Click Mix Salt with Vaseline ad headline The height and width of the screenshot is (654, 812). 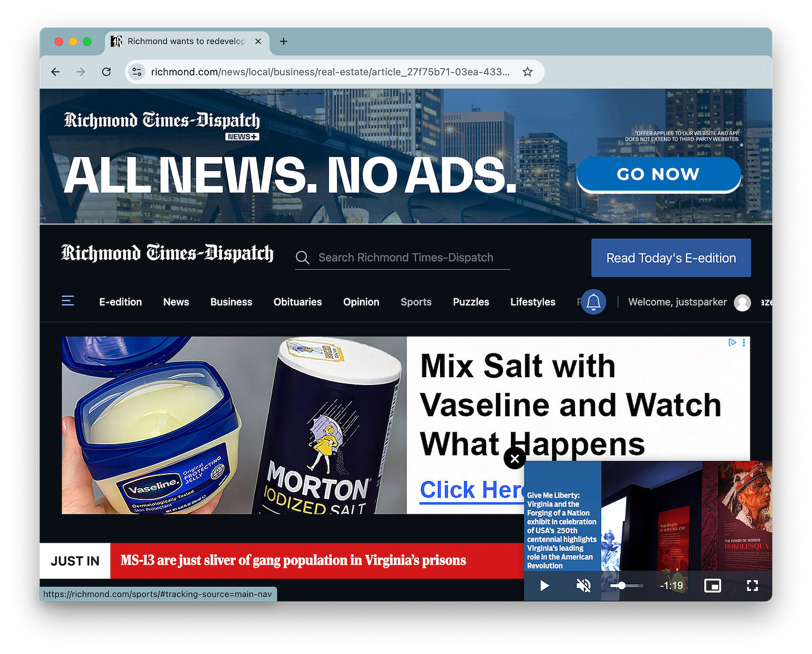point(570,405)
